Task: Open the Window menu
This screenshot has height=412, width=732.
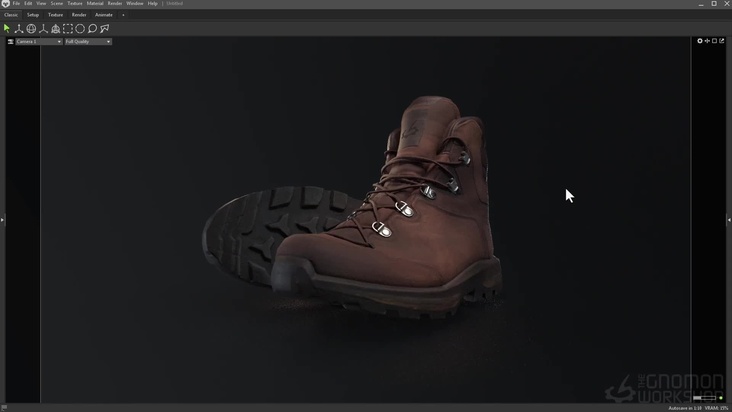Action: tap(135, 3)
